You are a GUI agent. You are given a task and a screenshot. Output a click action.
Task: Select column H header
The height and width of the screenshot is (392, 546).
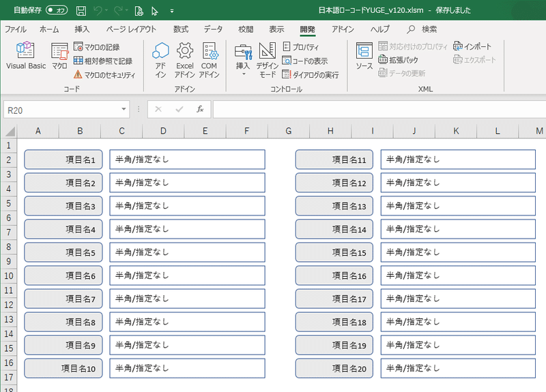coord(330,131)
